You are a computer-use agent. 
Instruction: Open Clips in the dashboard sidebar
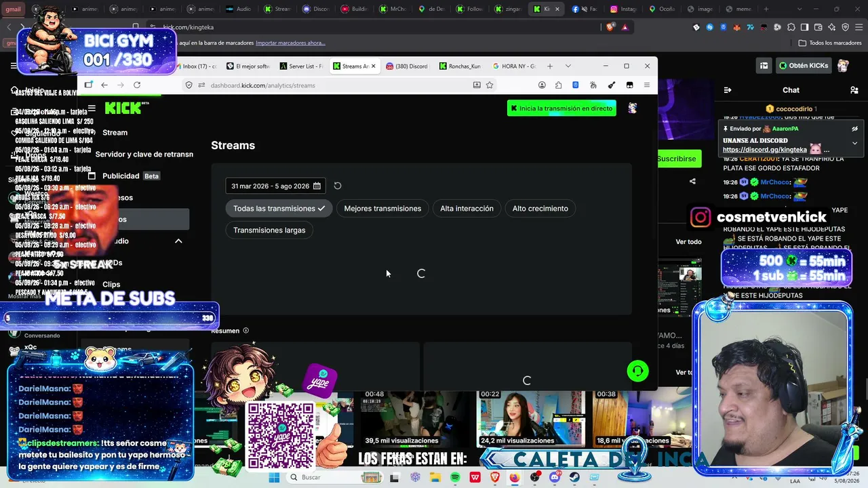click(x=111, y=284)
